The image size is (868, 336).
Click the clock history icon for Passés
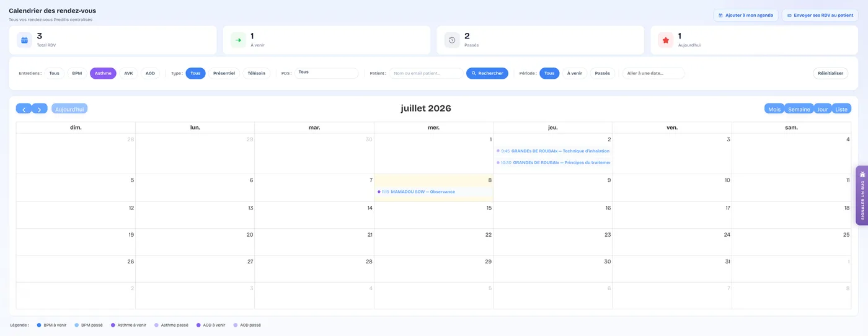pyautogui.click(x=452, y=40)
